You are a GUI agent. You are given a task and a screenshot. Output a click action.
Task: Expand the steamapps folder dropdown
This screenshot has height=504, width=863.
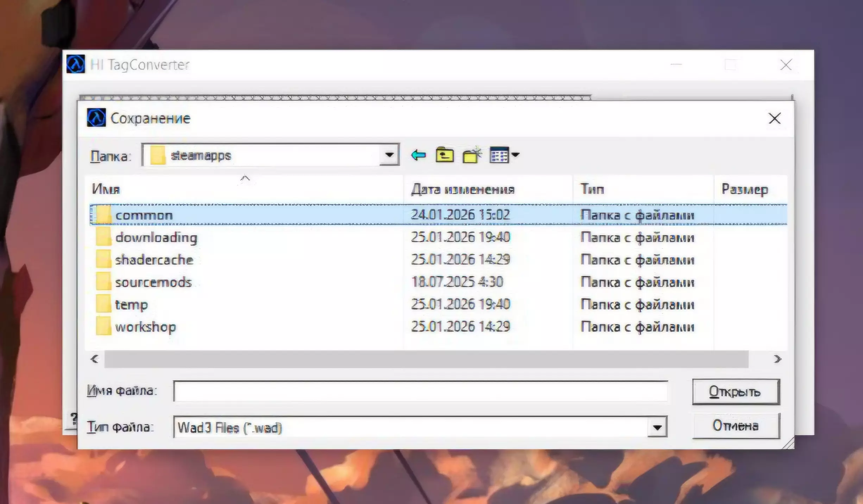389,155
